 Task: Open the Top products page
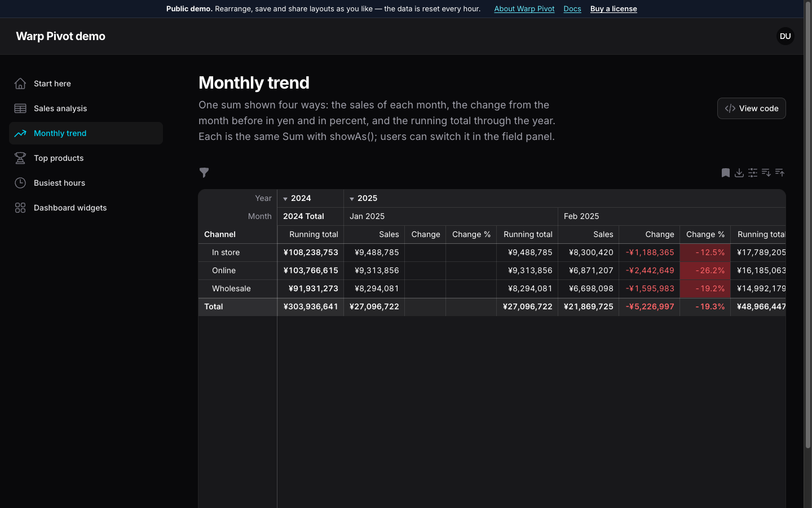86,158
